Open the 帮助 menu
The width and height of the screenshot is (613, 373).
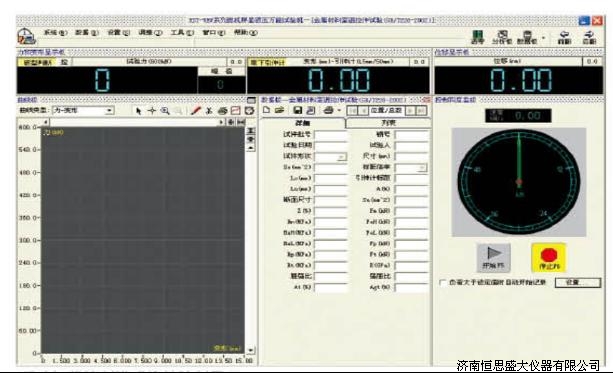tap(245, 33)
